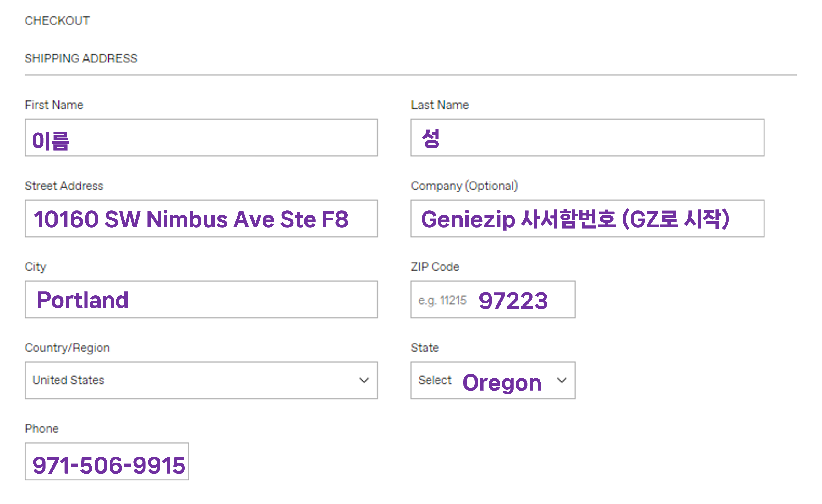Click the City input field
The height and width of the screenshot is (504, 822).
(201, 299)
